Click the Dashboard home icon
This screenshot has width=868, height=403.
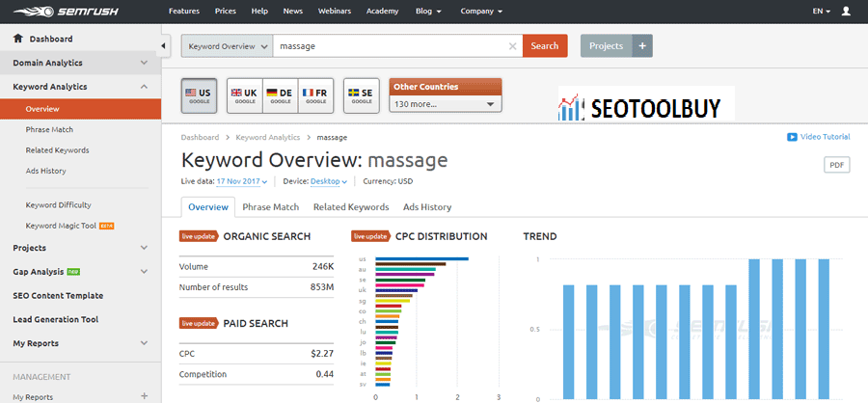coord(18,39)
